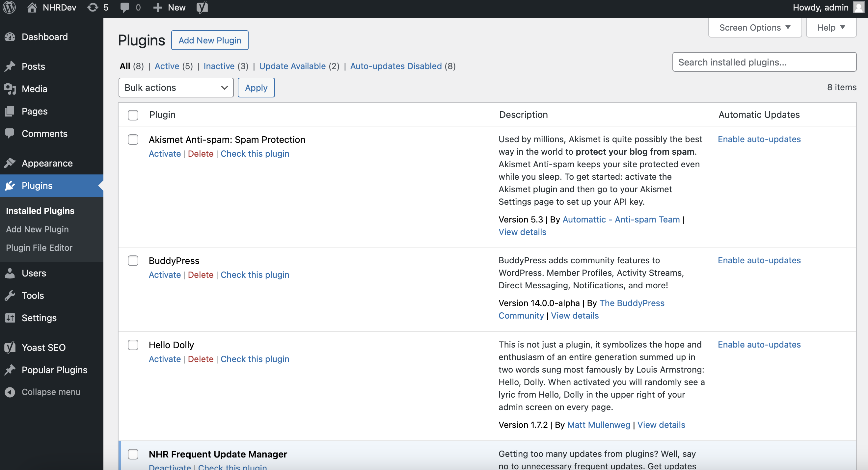868x470 pixels.
Task: Toggle the select-all plugins checkbox
Action: pyautogui.click(x=133, y=115)
